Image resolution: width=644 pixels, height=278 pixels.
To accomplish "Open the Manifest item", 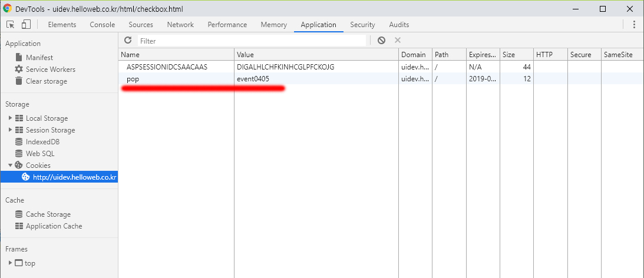I will pyautogui.click(x=39, y=58).
